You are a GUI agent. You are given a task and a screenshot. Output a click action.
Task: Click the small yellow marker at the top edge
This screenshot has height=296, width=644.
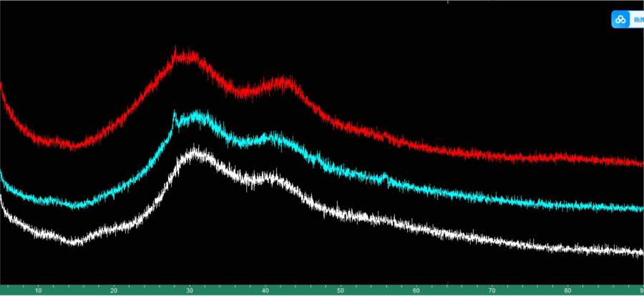coord(447,2)
